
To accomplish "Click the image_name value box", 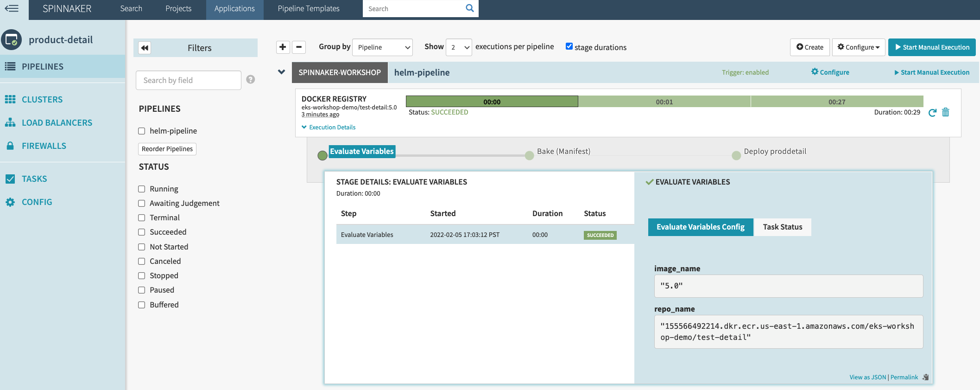I will (x=789, y=286).
